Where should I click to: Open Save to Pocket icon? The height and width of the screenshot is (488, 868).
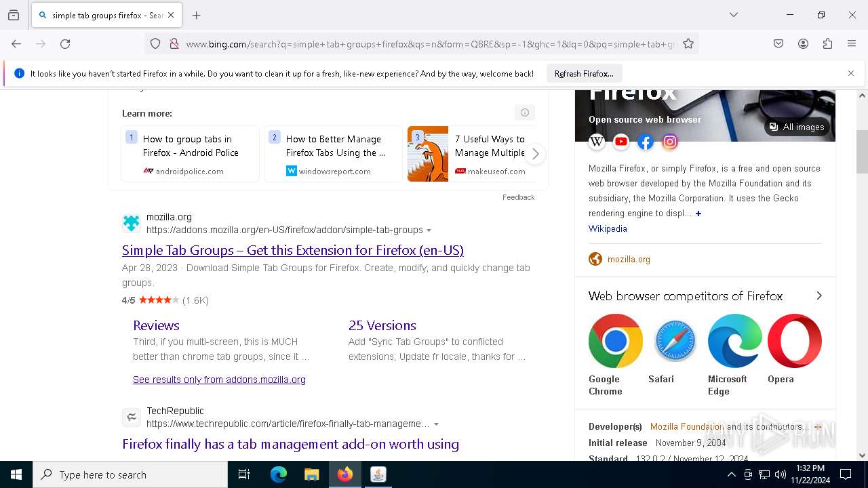(778, 44)
